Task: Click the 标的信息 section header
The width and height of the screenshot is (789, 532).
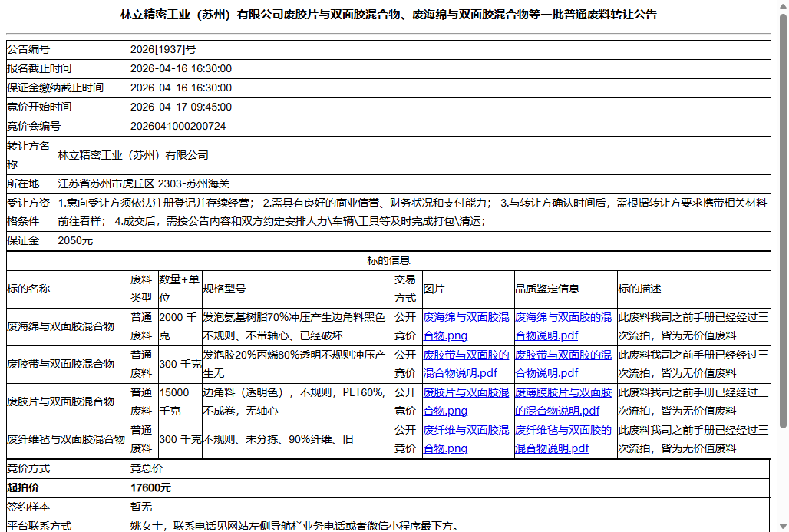Action: (x=388, y=261)
